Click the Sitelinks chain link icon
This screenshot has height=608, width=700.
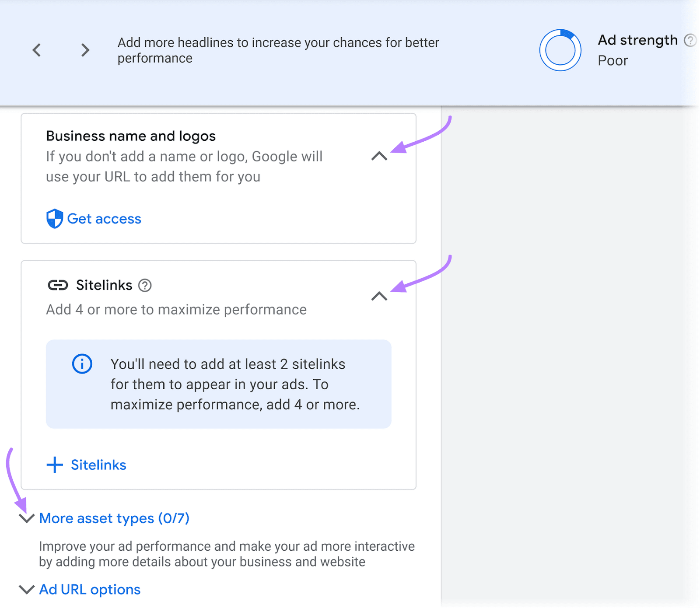pos(58,285)
